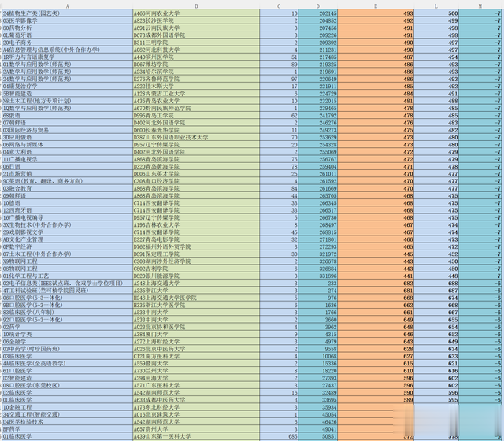Select column E header
504x441 pixels.
pos(376,6)
